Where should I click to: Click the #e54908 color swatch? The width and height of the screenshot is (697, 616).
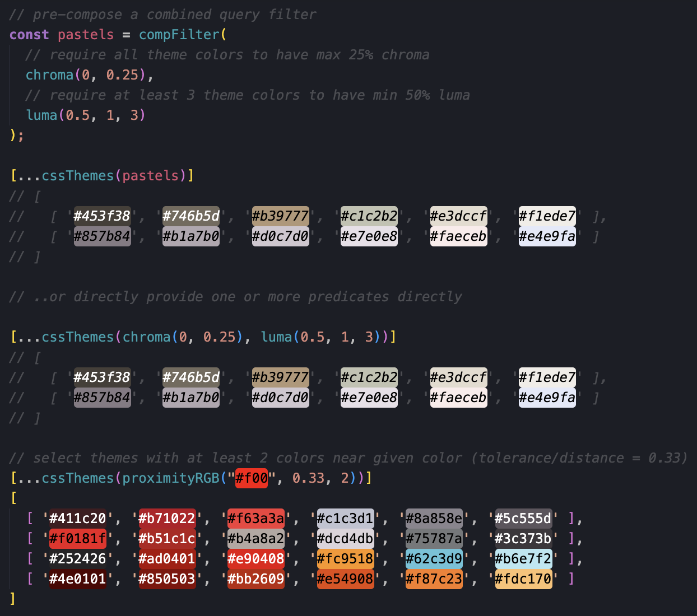[x=345, y=578]
